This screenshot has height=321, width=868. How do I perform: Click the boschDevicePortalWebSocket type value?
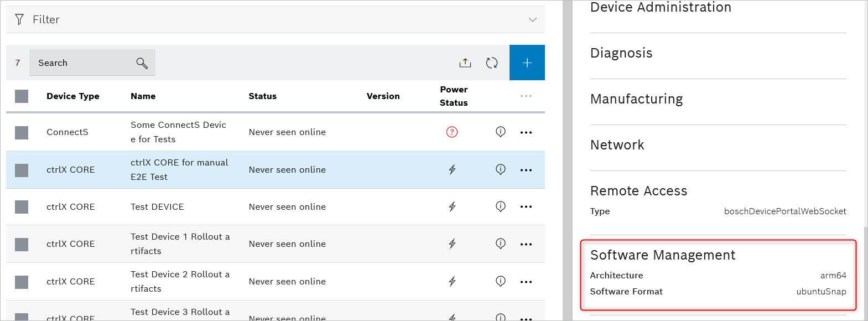pyautogui.click(x=785, y=211)
